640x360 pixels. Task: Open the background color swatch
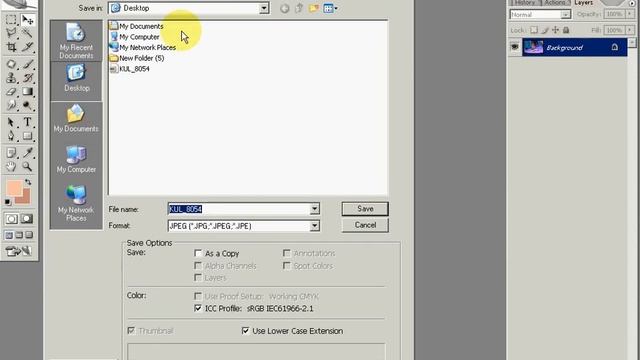coord(26,198)
